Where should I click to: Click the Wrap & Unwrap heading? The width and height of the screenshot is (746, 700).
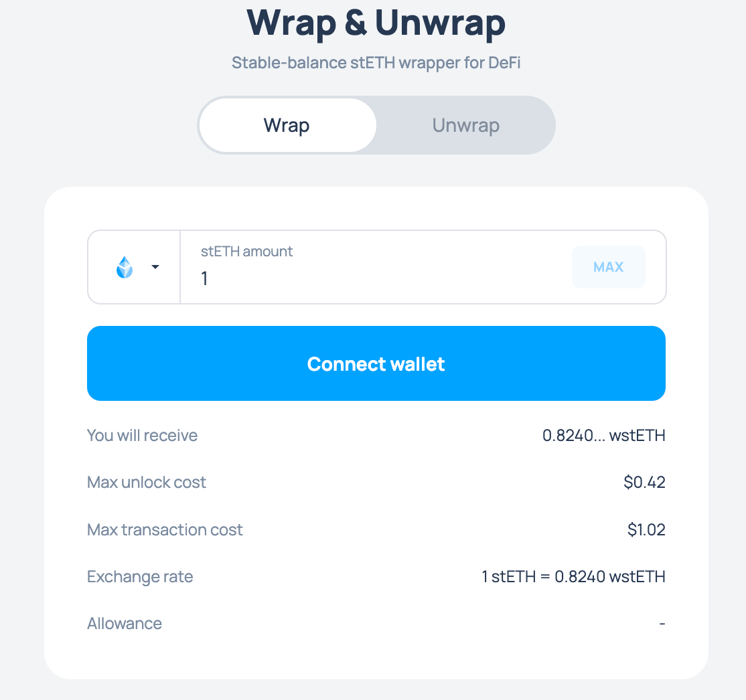click(x=376, y=23)
